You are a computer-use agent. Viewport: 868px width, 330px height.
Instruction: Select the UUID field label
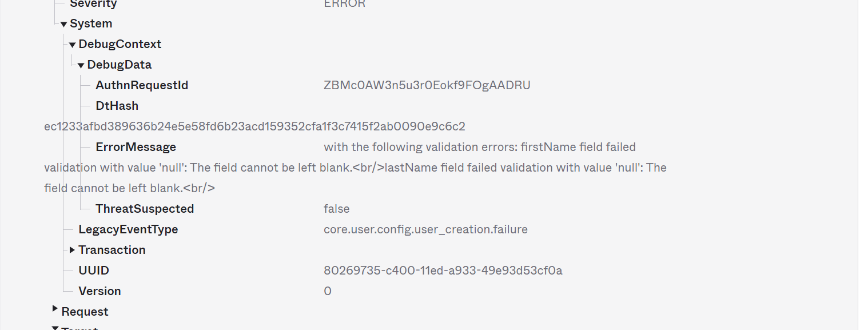[x=94, y=271]
